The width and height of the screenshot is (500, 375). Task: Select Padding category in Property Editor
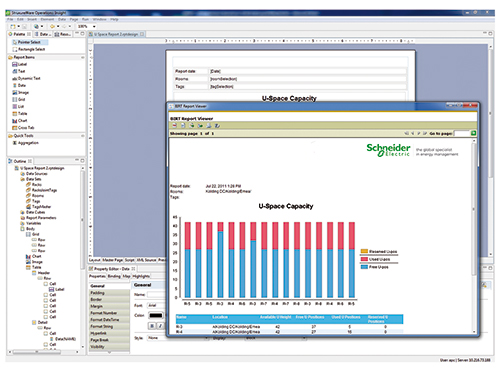click(x=110, y=293)
